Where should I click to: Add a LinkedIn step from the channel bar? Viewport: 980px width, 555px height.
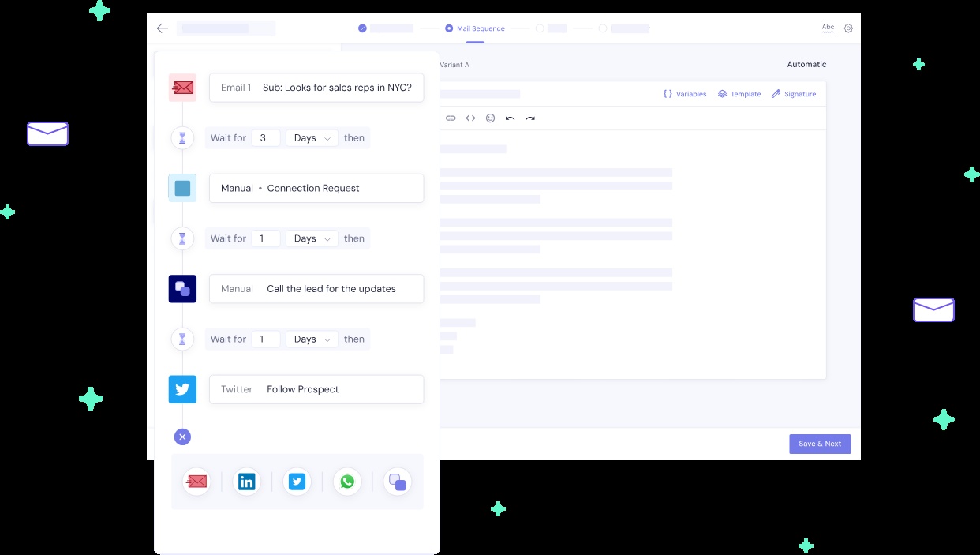click(247, 482)
